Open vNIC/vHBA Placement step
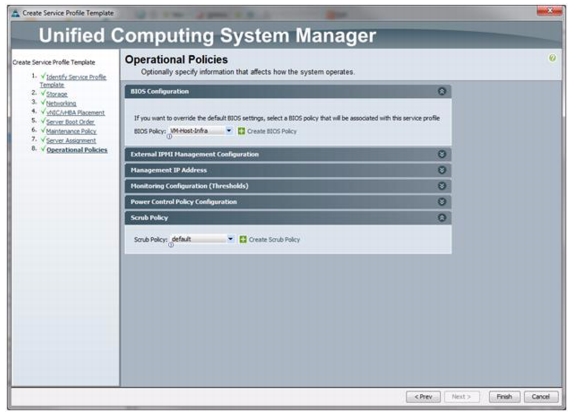This screenshot has height=414, width=576. click(75, 112)
